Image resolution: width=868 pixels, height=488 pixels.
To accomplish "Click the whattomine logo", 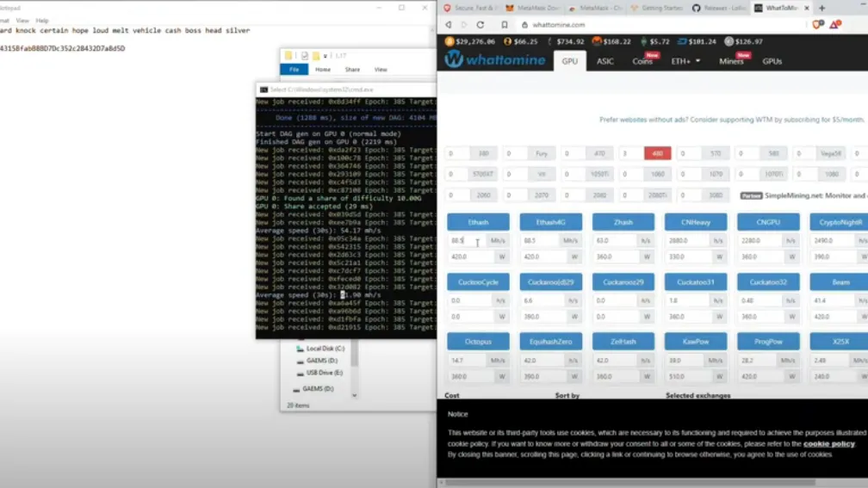I will pos(495,59).
